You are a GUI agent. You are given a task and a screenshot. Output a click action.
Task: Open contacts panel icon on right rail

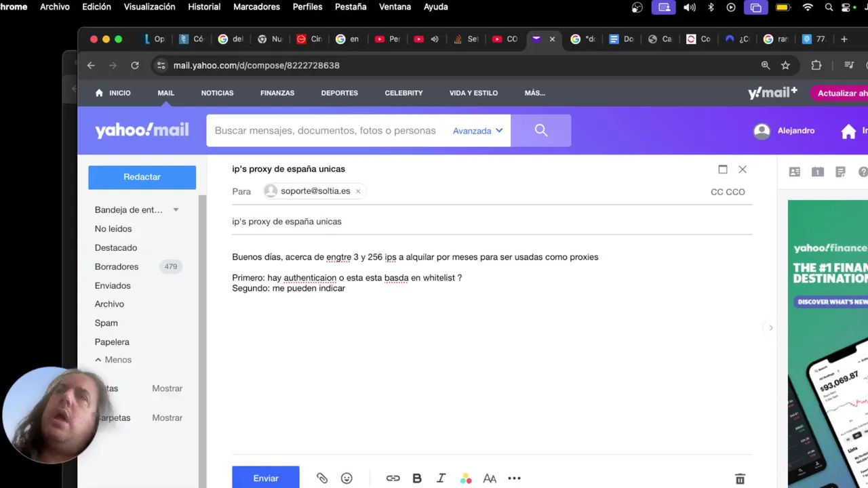(795, 172)
